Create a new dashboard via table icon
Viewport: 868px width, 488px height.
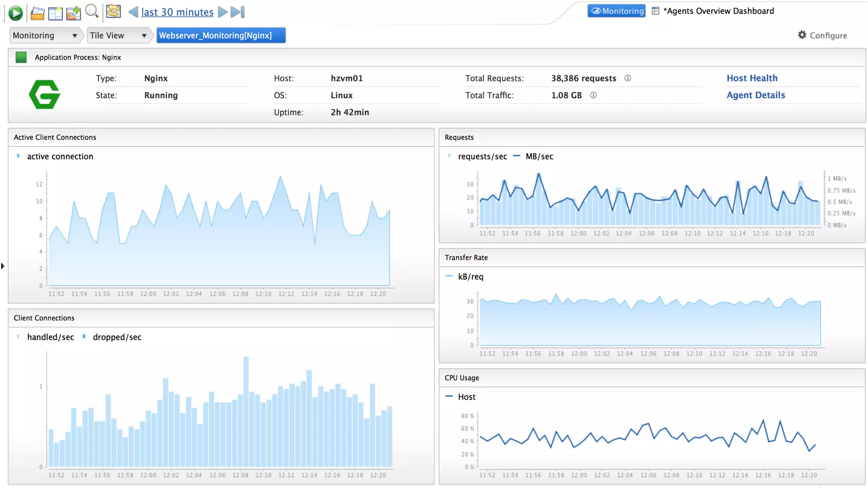[x=55, y=13]
